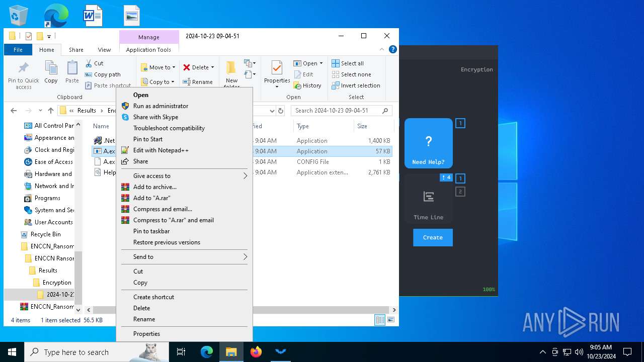Open recent locations dropdown arrow

point(40,111)
